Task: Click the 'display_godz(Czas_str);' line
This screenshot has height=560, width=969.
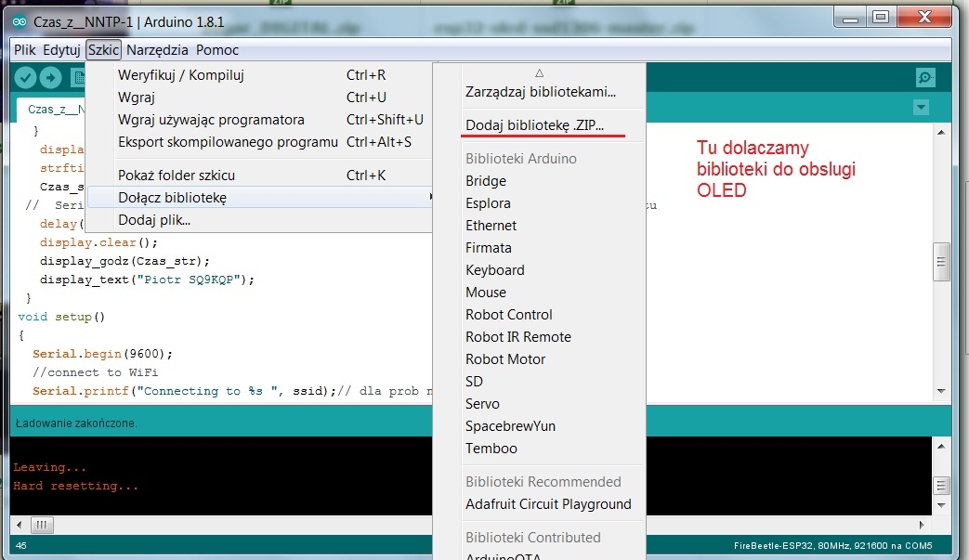Action: (x=124, y=261)
